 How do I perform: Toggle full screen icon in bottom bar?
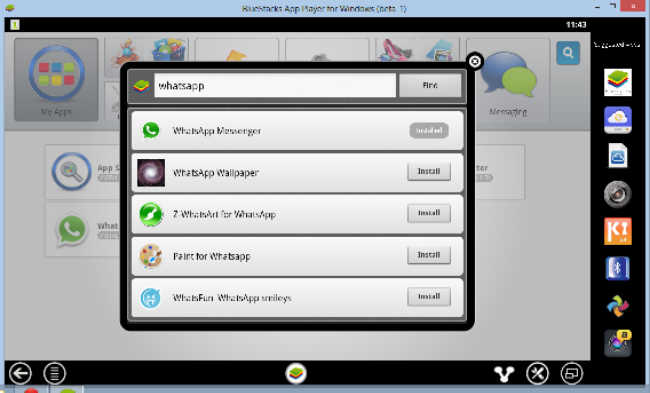pyautogui.click(x=572, y=374)
